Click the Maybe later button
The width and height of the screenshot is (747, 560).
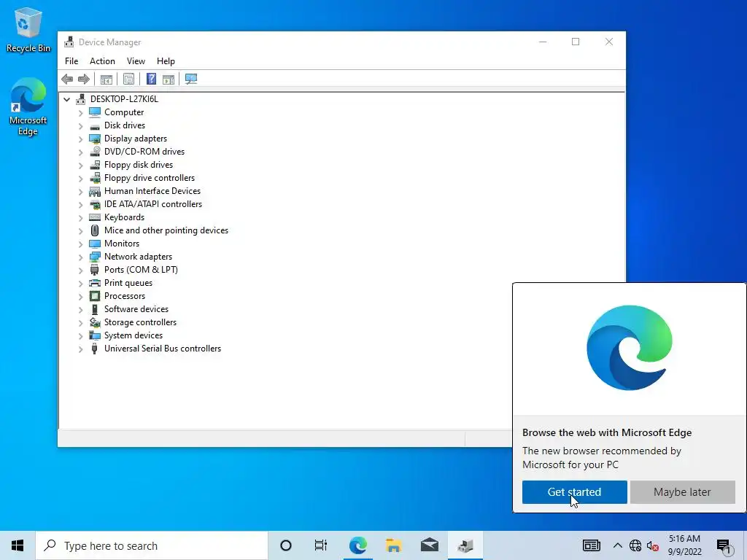pyautogui.click(x=682, y=492)
